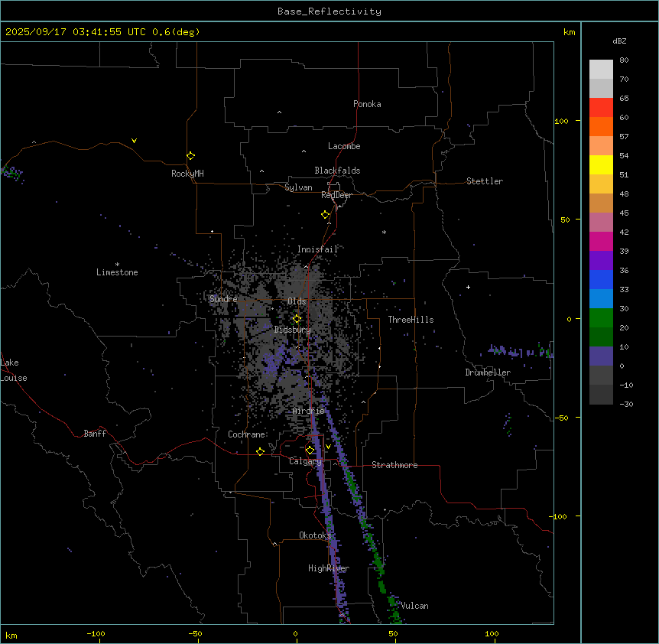Viewport: 659px width, 644px height.
Task: Click the white asterisk marker above Limestone
Action: pyautogui.click(x=117, y=264)
